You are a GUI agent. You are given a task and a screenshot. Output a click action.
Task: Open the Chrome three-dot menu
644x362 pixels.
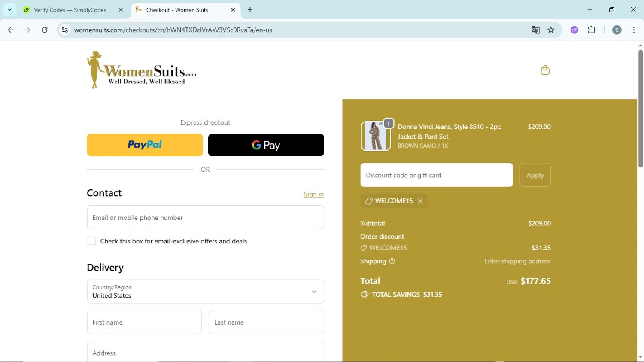tap(634, 30)
